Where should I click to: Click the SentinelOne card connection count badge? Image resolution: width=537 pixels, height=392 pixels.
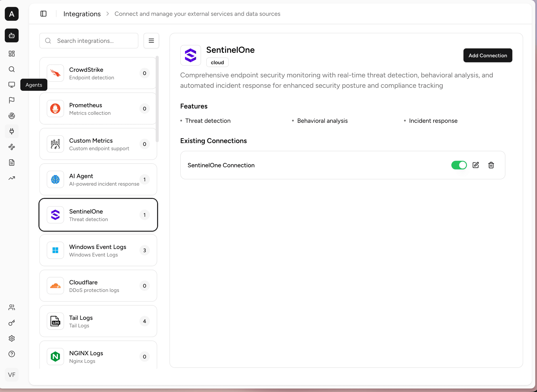pos(144,215)
